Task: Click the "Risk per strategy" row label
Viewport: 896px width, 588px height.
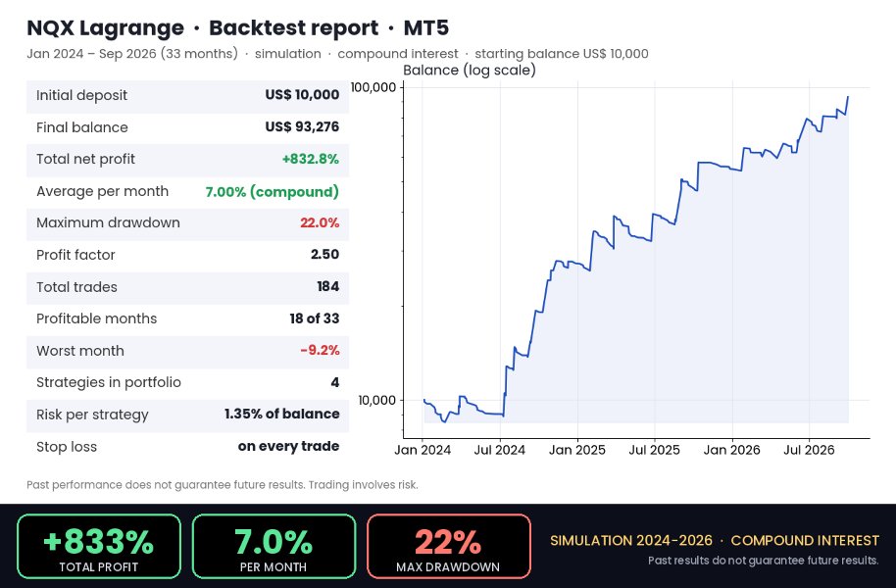Action: (x=92, y=415)
